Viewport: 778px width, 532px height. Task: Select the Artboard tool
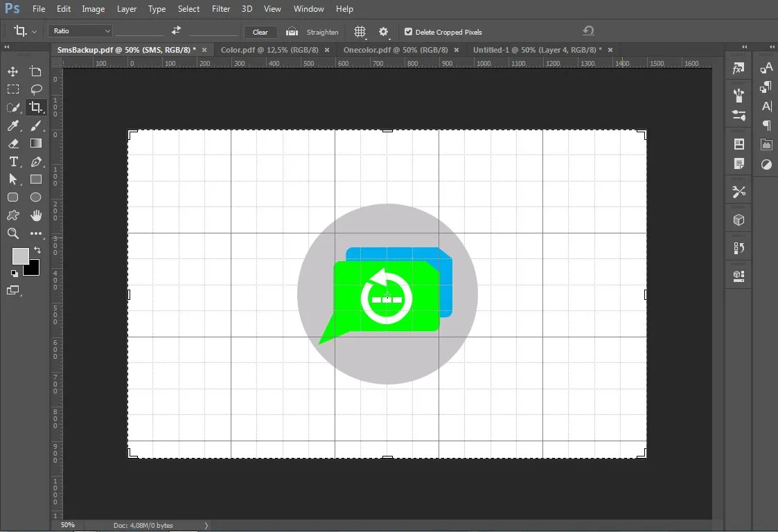36,71
